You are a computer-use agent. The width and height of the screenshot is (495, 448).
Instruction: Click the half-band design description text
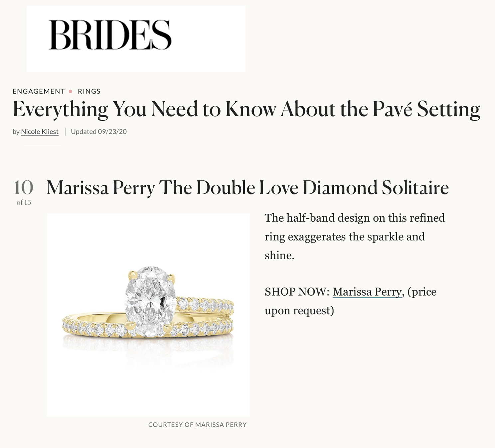click(x=355, y=237)
